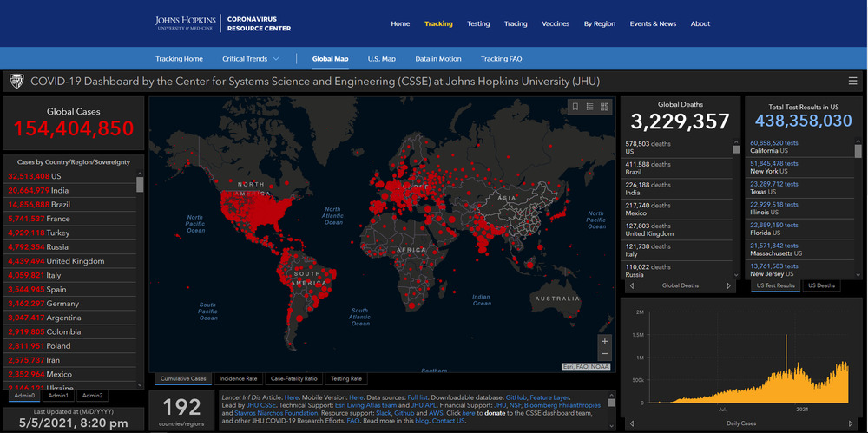Viewport: 868px width, 433px height.
Task: Go to next panel after Global Deaths
Action: [730, 285]
